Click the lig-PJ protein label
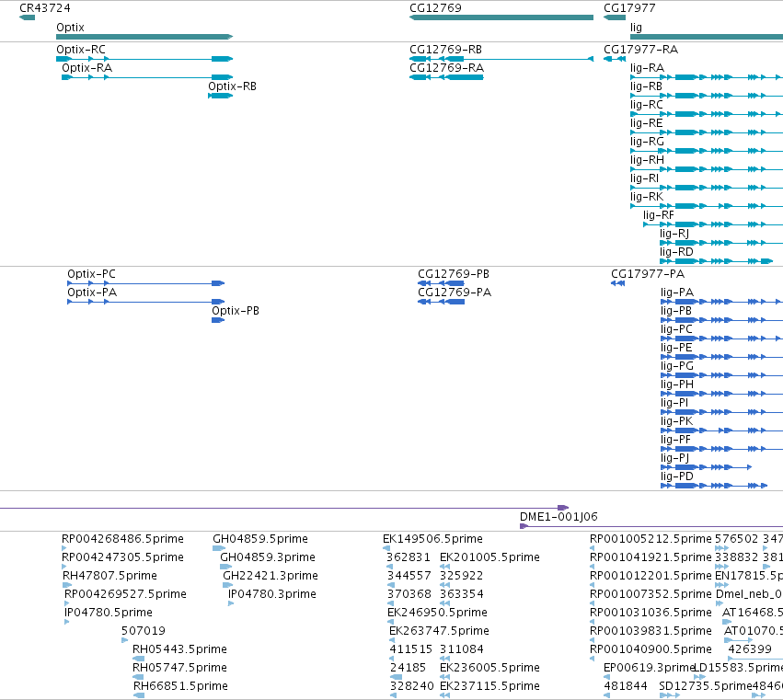 click(x=674, y=458)
